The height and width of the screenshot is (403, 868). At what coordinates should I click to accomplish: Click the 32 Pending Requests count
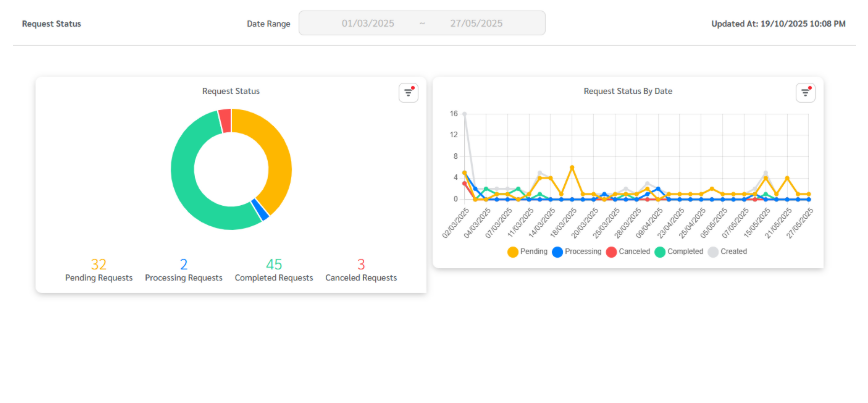(x=99, y=265)
